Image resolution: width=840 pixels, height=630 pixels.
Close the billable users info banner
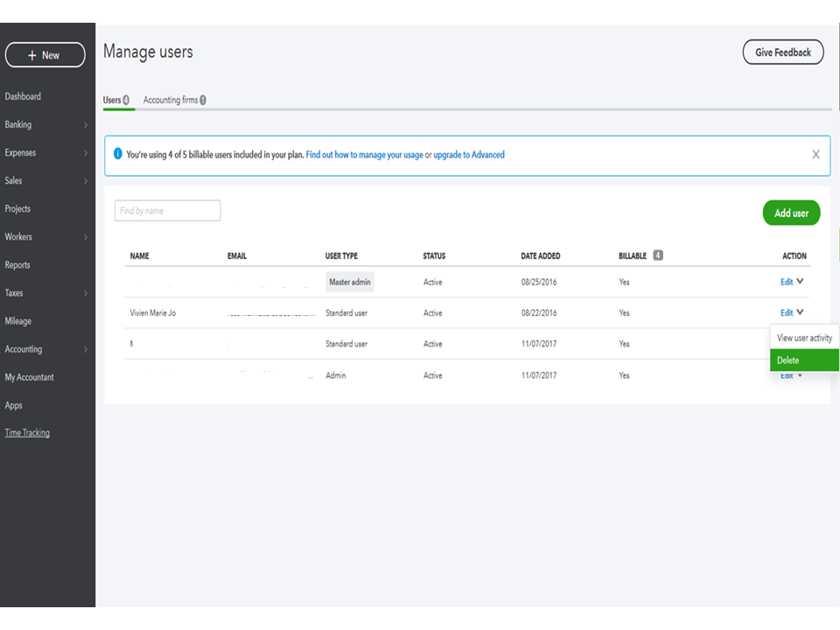(x=815, y=155)
